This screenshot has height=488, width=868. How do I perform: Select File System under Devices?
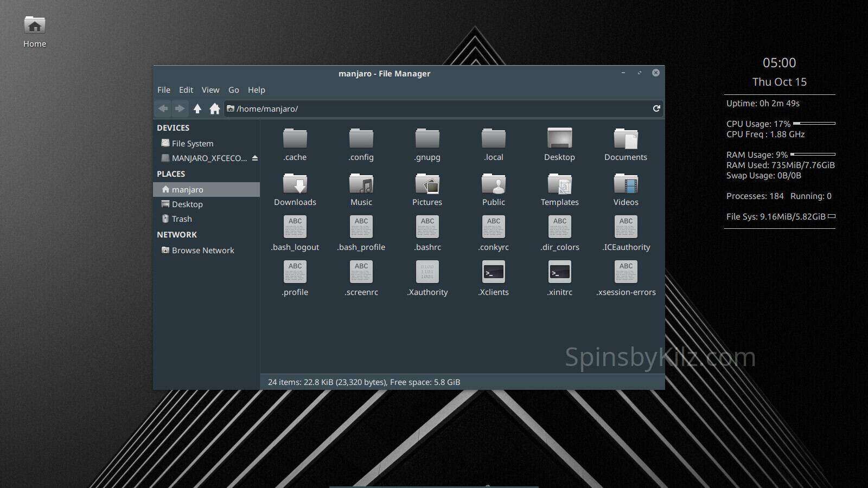192,144
